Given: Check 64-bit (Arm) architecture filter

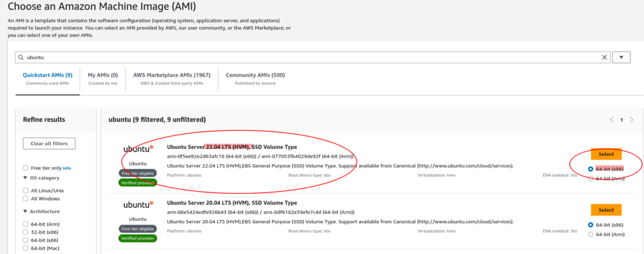Looking at the screenshot, I should coord(26,224).
